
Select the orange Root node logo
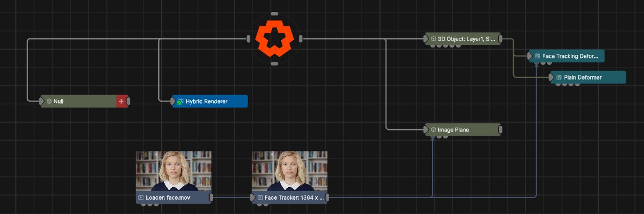[274, 39]
